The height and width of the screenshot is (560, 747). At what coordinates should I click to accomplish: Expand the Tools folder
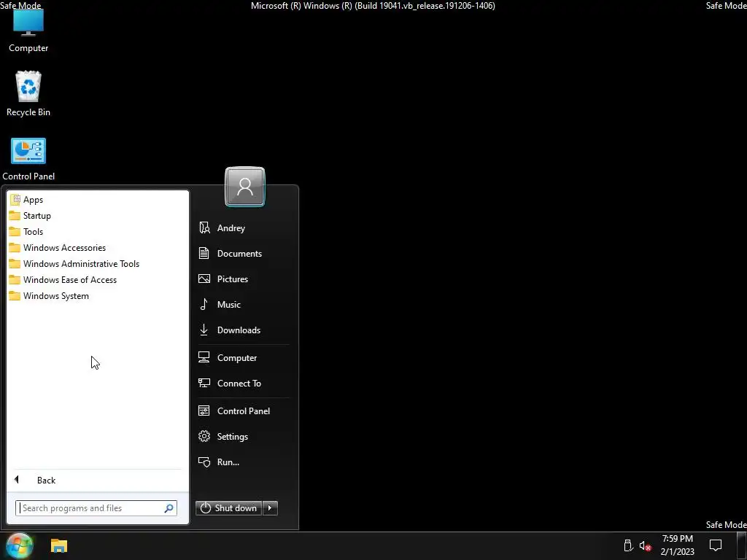(x=98, y=231)
